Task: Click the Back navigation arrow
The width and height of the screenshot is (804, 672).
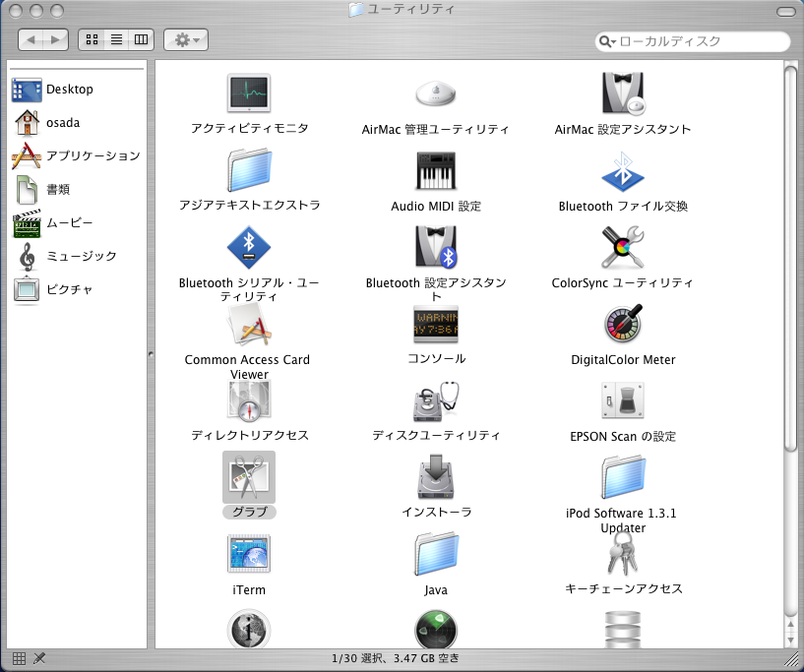Action: pyautogui.click(x=31, y=39)
